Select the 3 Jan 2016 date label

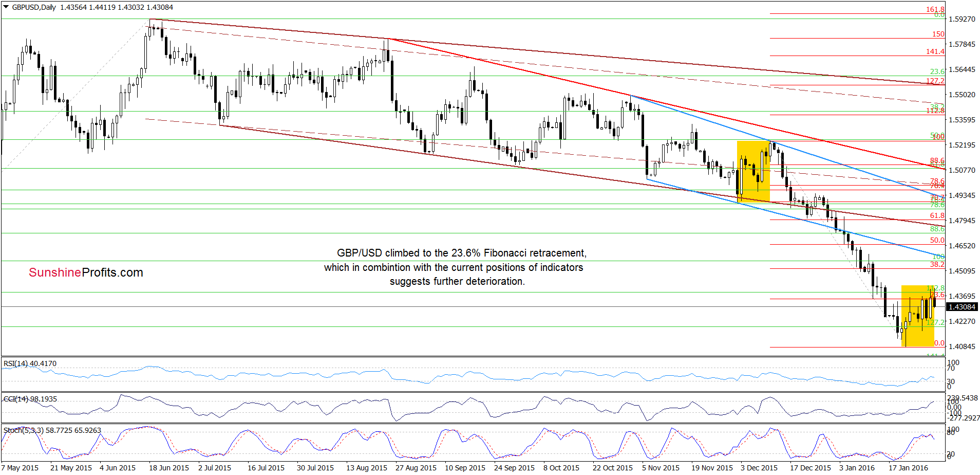pos(857,468)
